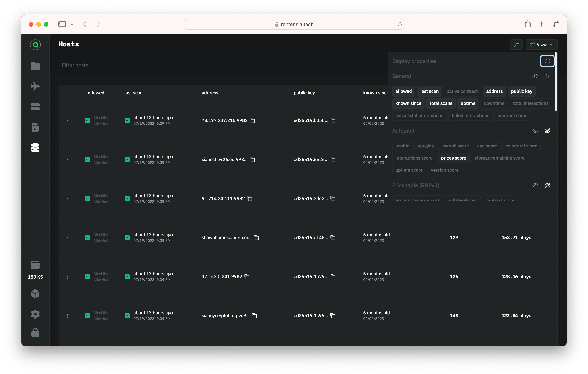Copy public key ed25519:1c96...
Viewport: 588px width, 374px height.
tap(333, 316)
